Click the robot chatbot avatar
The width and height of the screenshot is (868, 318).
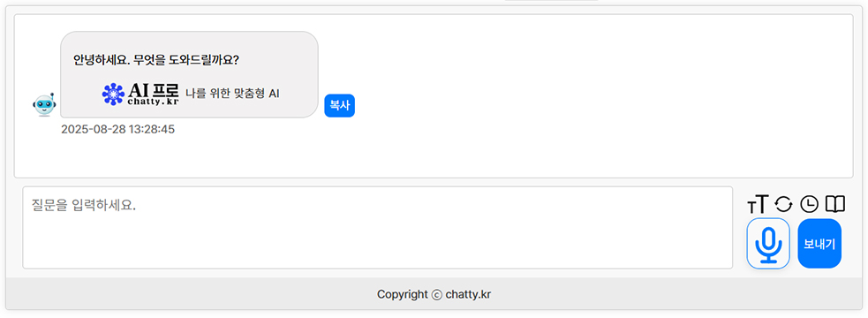[x=42, y=105]
